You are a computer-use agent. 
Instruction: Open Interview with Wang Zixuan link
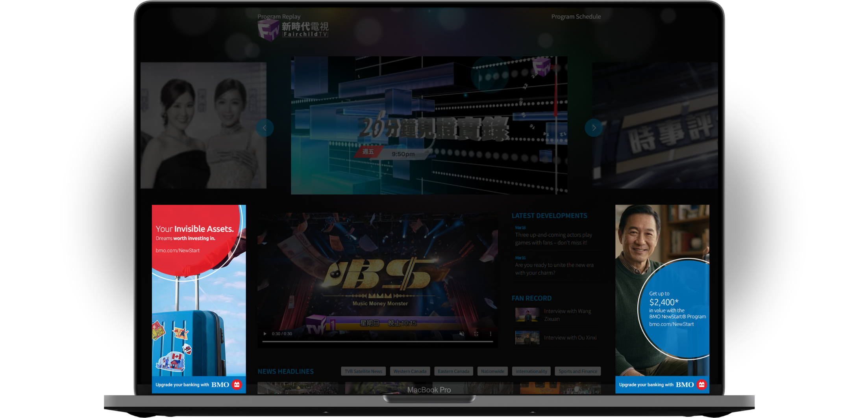568,315
